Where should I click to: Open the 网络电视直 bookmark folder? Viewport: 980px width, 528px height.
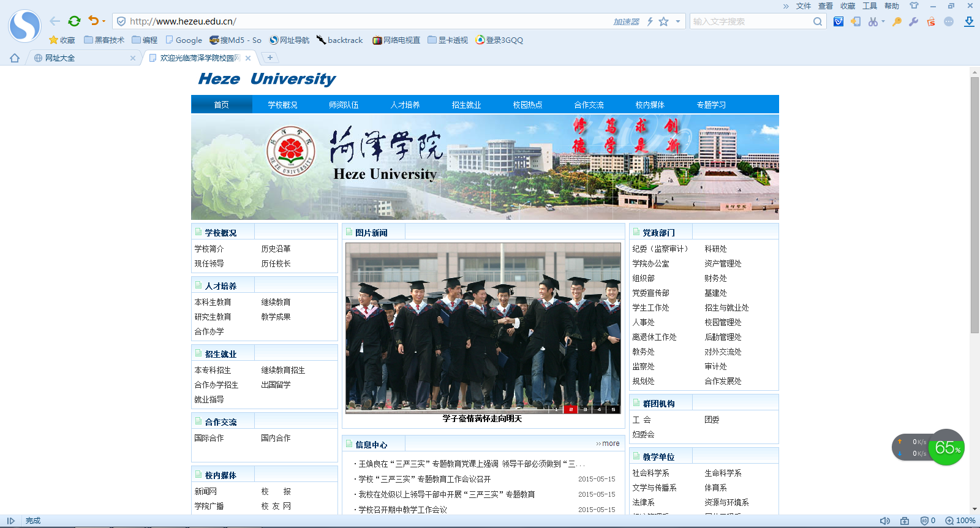point(396,40)
